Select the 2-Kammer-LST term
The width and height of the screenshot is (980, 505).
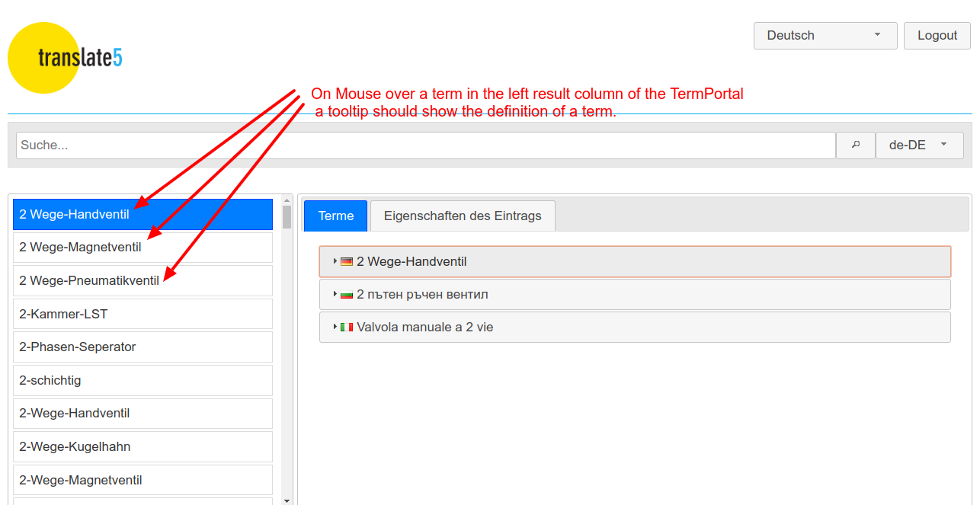143,314
